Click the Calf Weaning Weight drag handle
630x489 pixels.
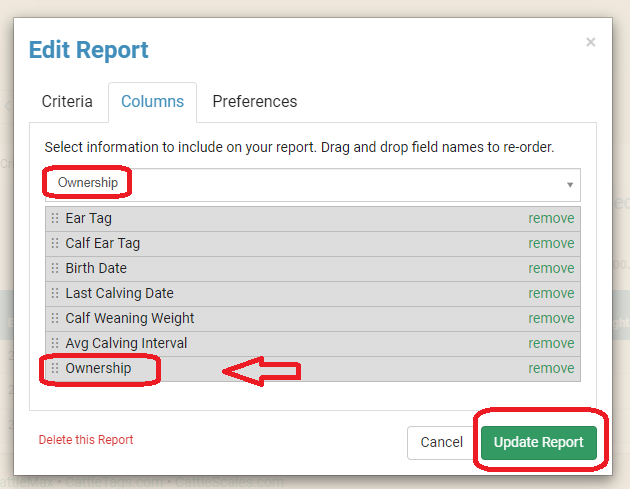coord(55,318)
